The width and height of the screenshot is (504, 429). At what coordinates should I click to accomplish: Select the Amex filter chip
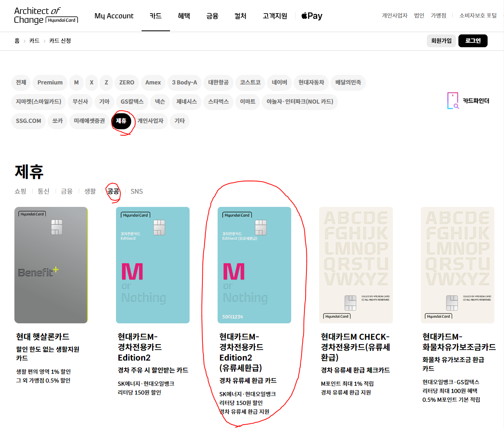click(153, 82)
